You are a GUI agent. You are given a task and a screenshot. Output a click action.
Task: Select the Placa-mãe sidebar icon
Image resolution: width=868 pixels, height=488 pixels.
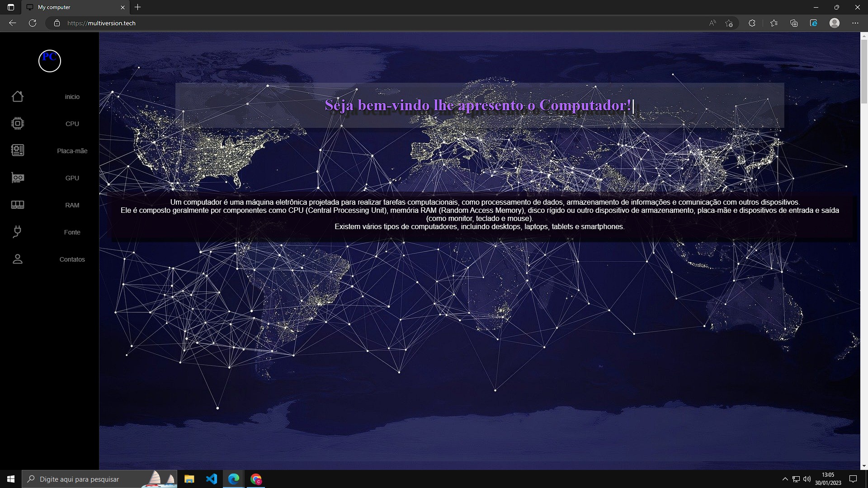(x=17, y=150)
